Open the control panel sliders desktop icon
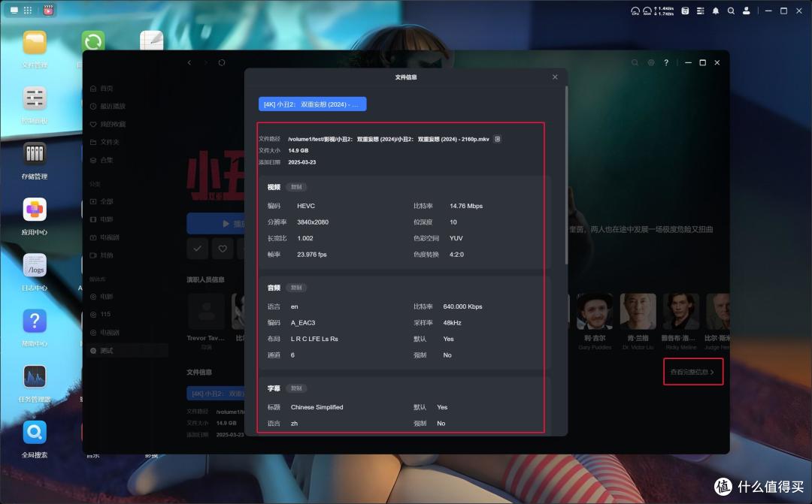Viewport: 812px width, 504px height. click(35, 98)
